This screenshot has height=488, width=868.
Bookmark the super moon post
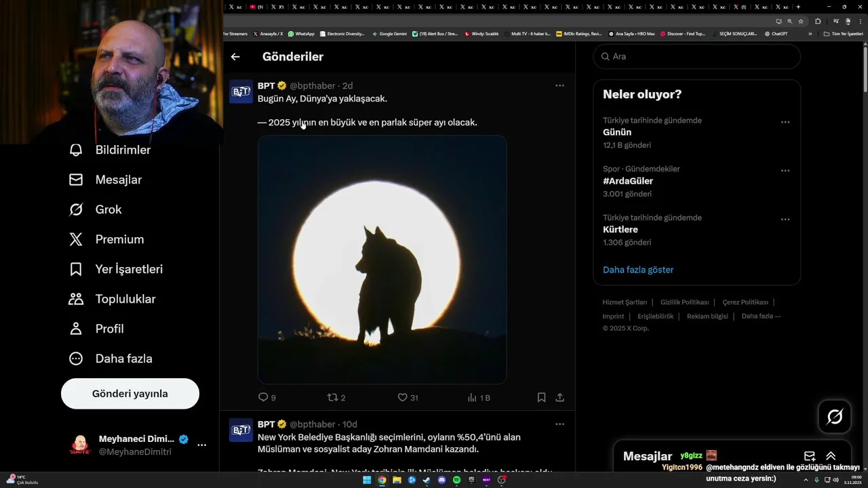pyautogui.click(x=541, y=398)
